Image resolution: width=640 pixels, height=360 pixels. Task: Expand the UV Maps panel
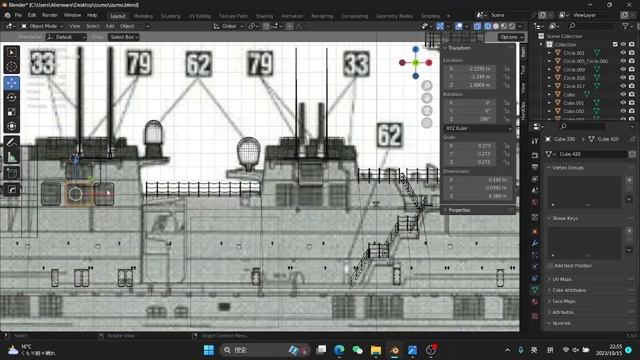pos(562,279)
